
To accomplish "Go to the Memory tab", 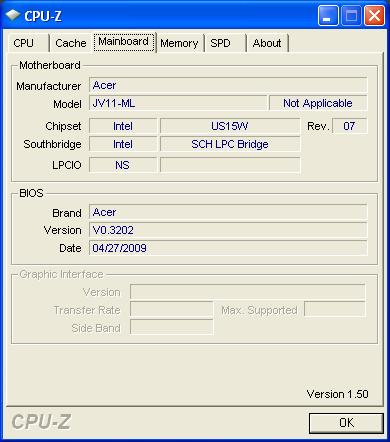I will (179, 43).
